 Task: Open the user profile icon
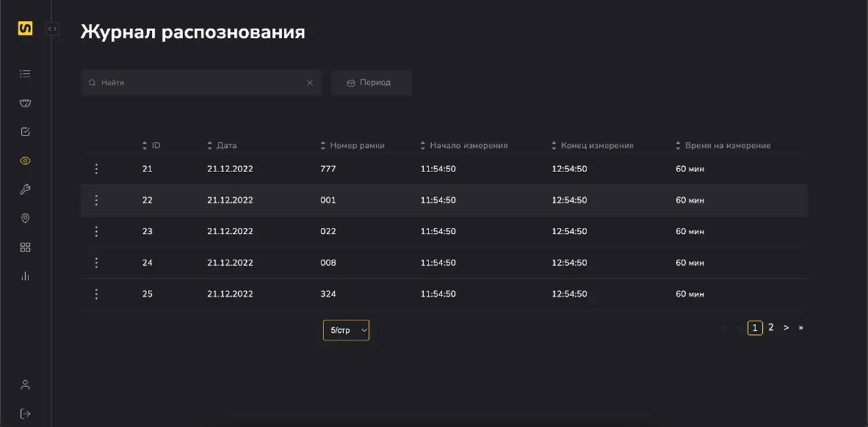click(25, 384)
